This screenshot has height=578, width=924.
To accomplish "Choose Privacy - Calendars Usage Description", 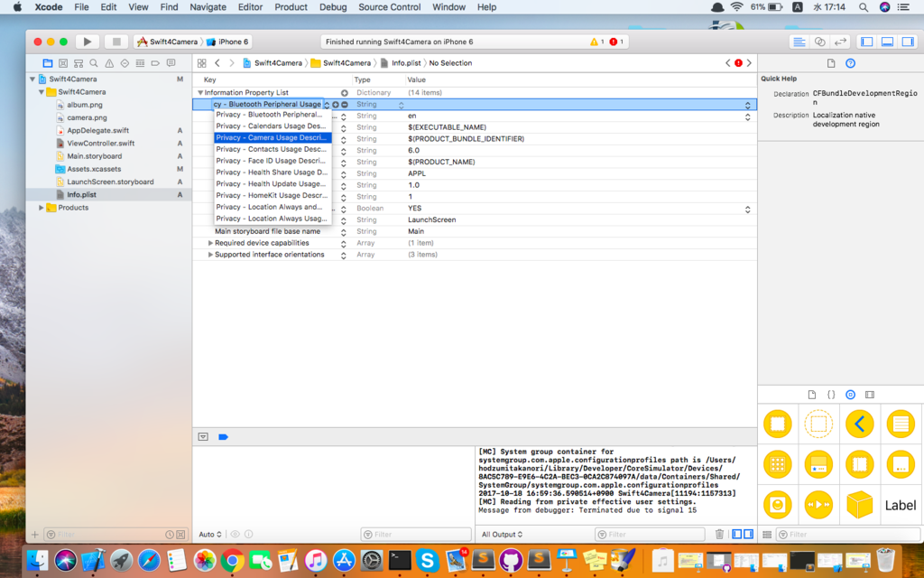I will [x=273, y=126].
